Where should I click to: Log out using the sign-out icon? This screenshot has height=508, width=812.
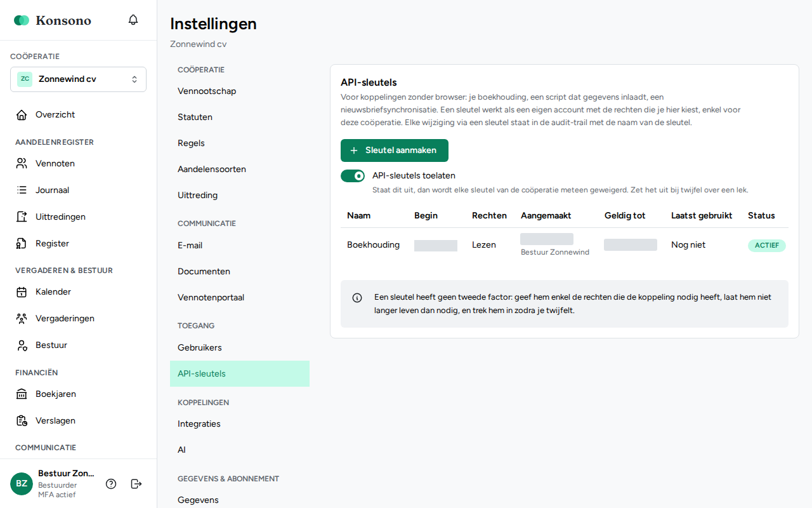click(x=136, y=484)
